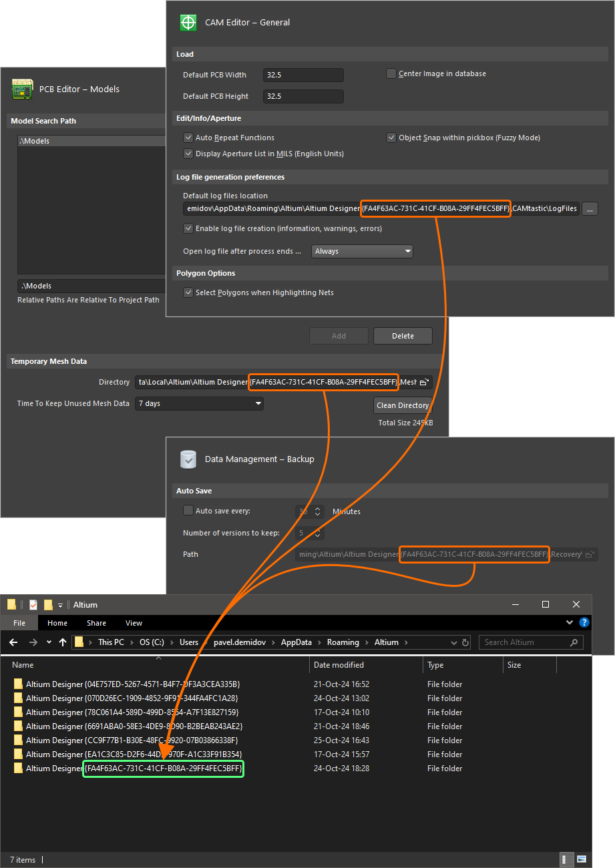
Task: Open Customize Quick Access Toolbar dropdown in Explorer
Action: pyautogui.click(x=60, y=605)
